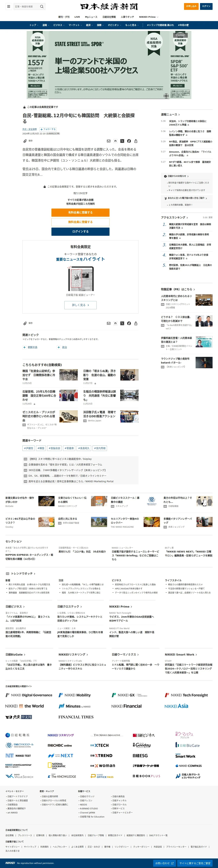
Task: Click the 日本経済新聞 masthead logo
Action: point(109,6)
